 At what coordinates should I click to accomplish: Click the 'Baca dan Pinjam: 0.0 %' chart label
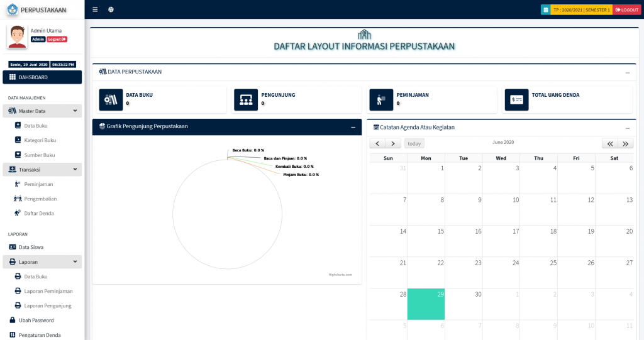(x=286, y=158)
